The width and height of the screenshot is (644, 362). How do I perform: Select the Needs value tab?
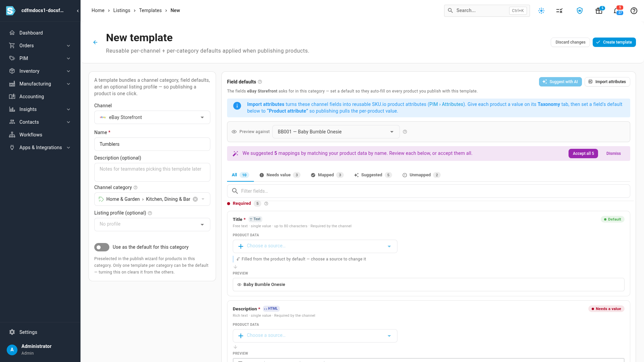(280, 175)
